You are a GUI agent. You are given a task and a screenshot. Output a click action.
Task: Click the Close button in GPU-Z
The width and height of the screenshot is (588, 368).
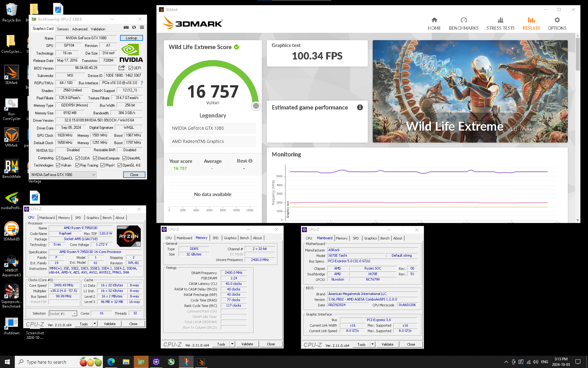coord(134,175)
